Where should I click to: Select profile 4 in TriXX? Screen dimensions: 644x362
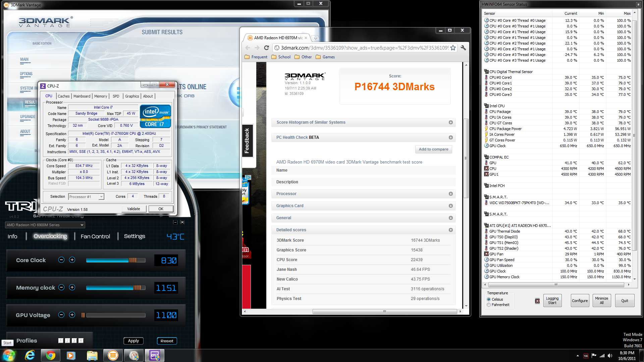point(81,341)
